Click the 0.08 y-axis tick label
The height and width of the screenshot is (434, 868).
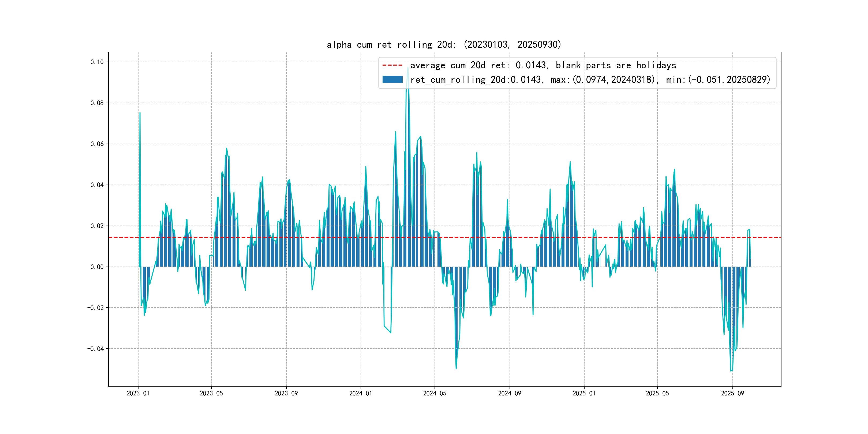coord(97,103)
